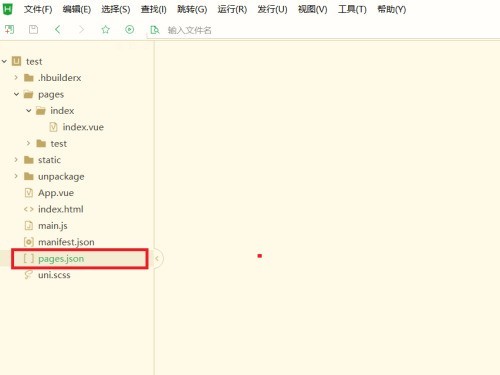Image resolution: width=500 pixels, height=375 pixels.
Task: Select the pages.json file name
Action: click(61, 259)
